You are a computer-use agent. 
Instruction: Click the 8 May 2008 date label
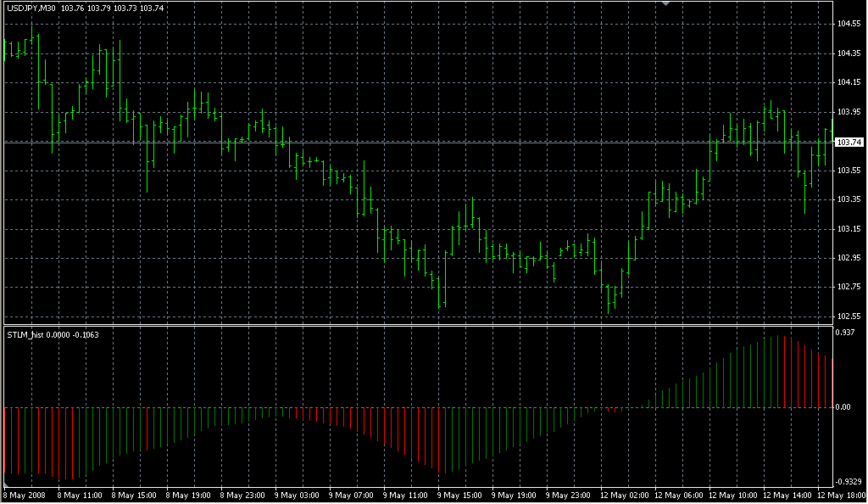[25, 496]
